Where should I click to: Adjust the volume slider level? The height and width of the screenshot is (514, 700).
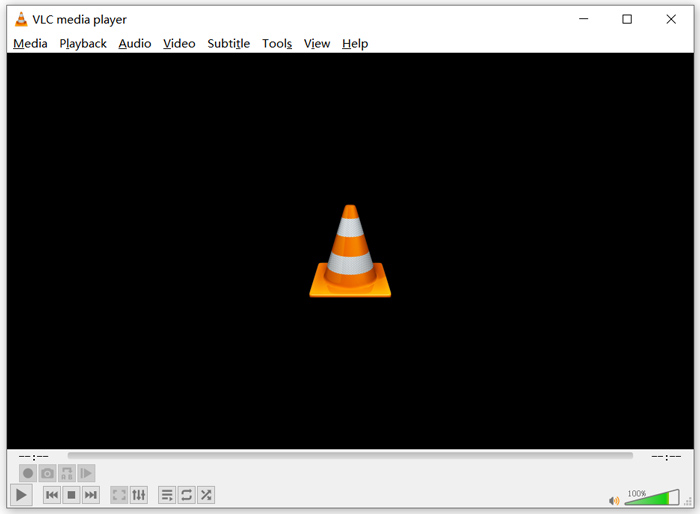click(x=648, y=497)
